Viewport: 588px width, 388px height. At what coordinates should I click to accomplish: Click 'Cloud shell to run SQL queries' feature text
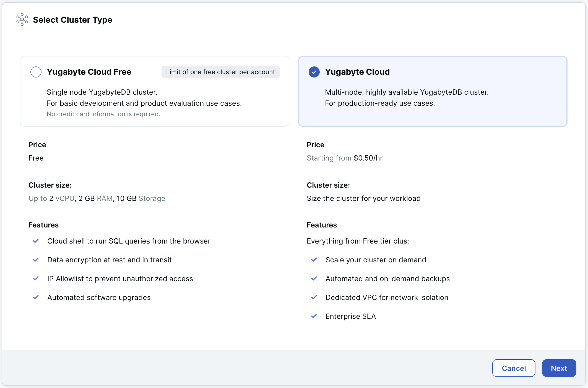click(x=129, y=241)
